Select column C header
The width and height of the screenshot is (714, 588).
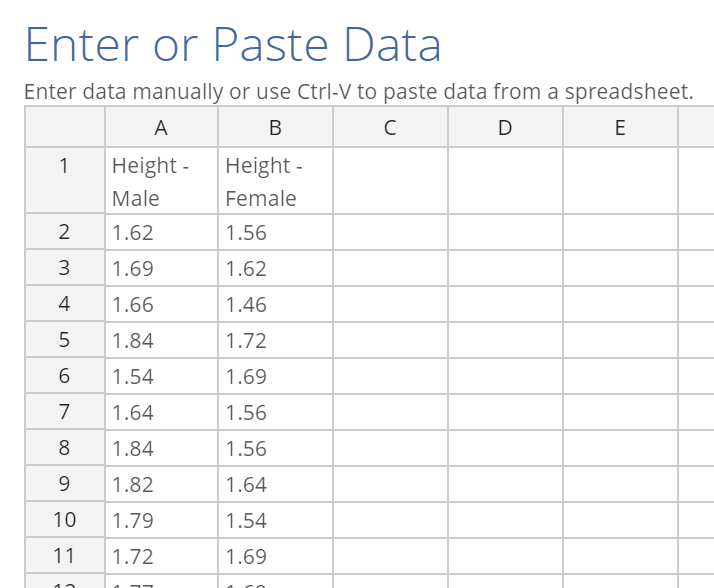pyautogui.click(x=390, y=127)
